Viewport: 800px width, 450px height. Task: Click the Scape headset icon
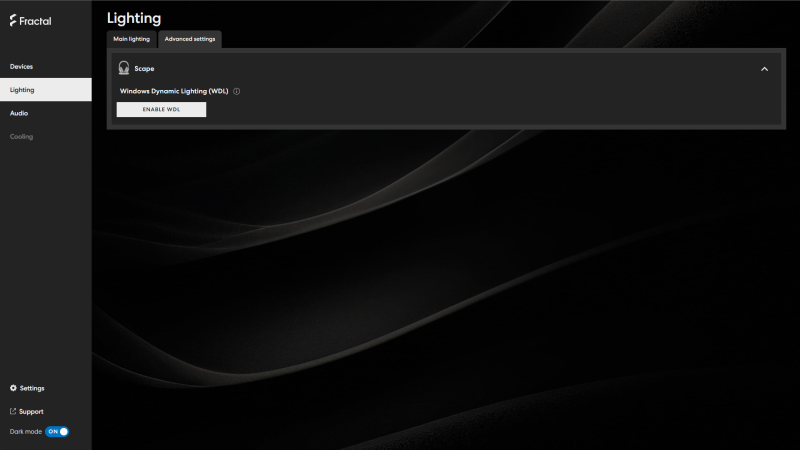click(124, 68)
